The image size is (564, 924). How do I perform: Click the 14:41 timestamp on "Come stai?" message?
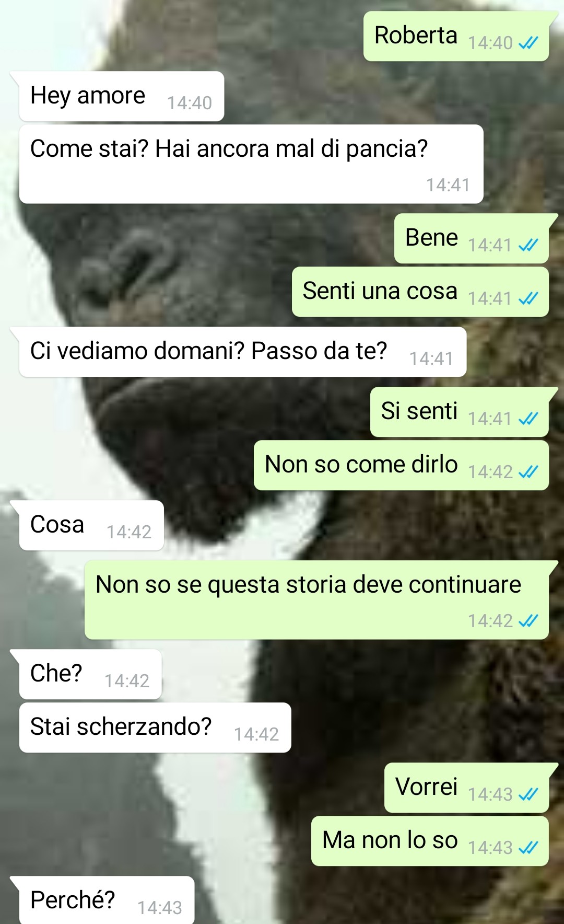(448, 185)
